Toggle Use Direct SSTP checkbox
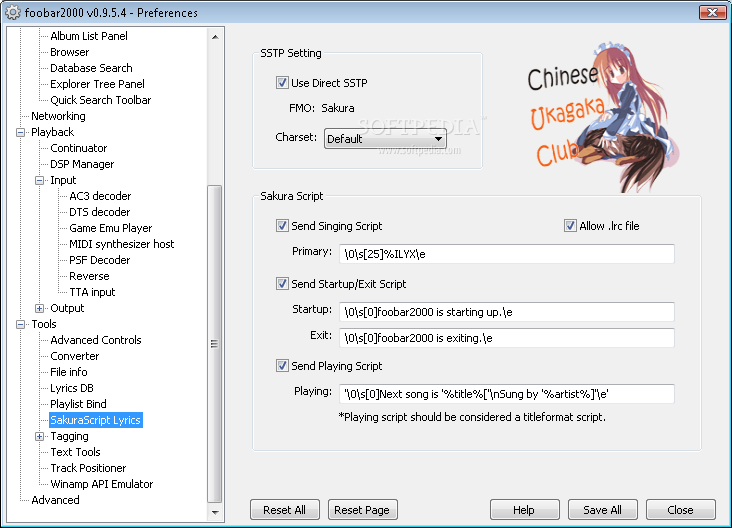This screenshot has height=528, width=732. [282, 83]
